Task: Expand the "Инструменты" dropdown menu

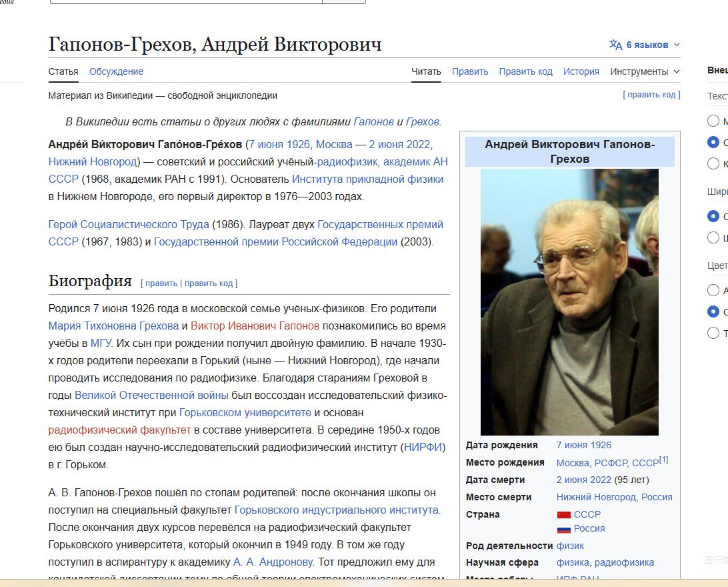Action: [x=645, y=71]
